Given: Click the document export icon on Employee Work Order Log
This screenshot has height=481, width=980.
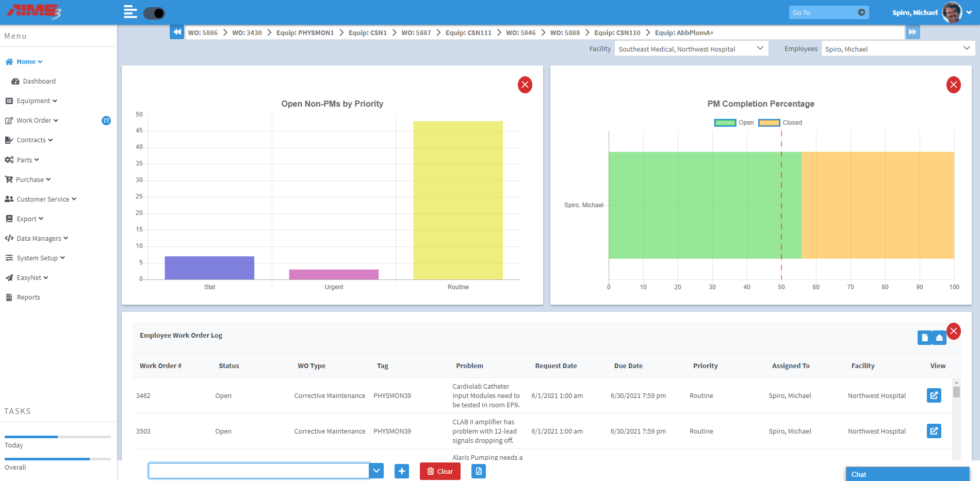Looking at the screenshot, I should (924, 338).
